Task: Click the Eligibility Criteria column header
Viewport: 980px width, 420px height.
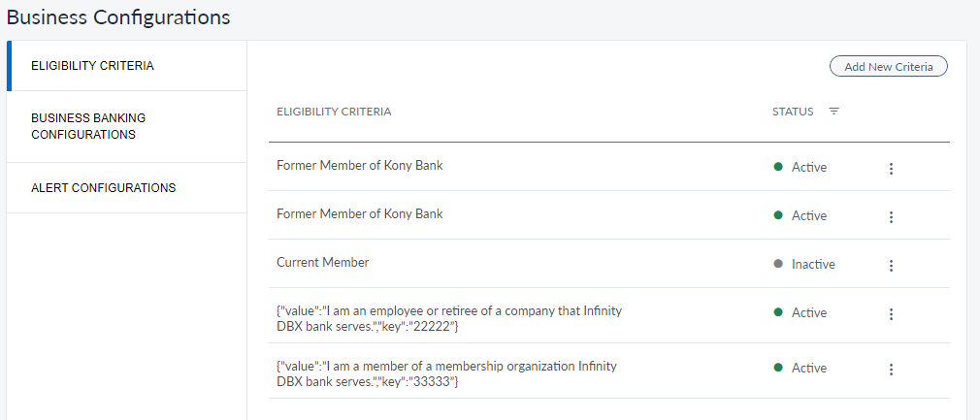Action: click(334, 112)
